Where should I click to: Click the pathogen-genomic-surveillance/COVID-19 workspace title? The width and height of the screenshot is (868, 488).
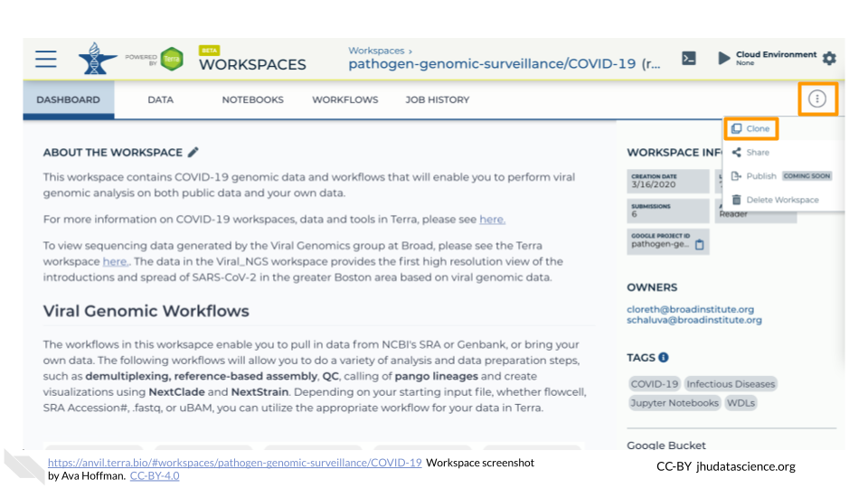pyautogui.click(x=492, y=64)
